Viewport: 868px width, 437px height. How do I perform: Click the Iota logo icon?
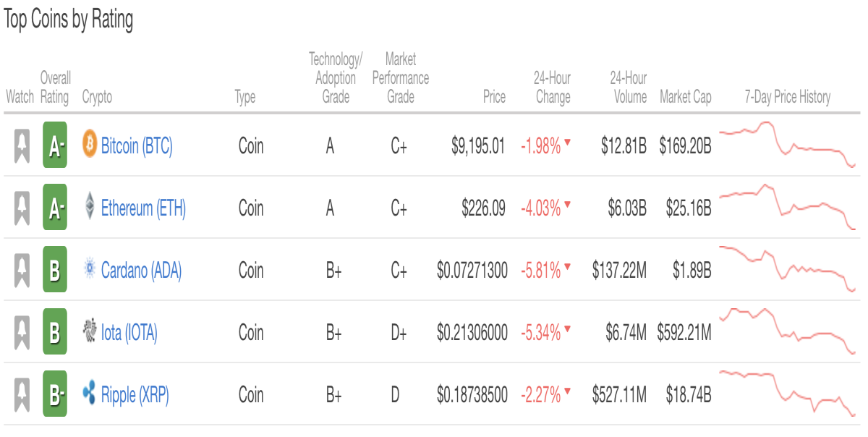coord(90,331)
